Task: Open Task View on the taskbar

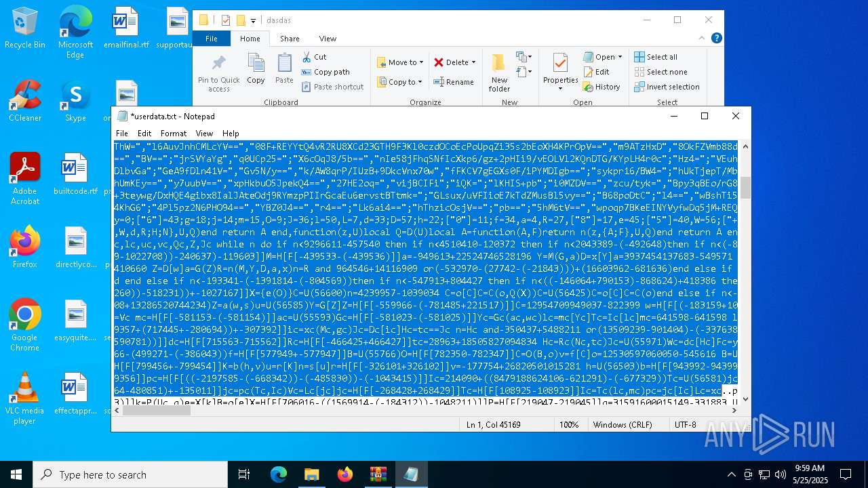Action: (244, 474)
